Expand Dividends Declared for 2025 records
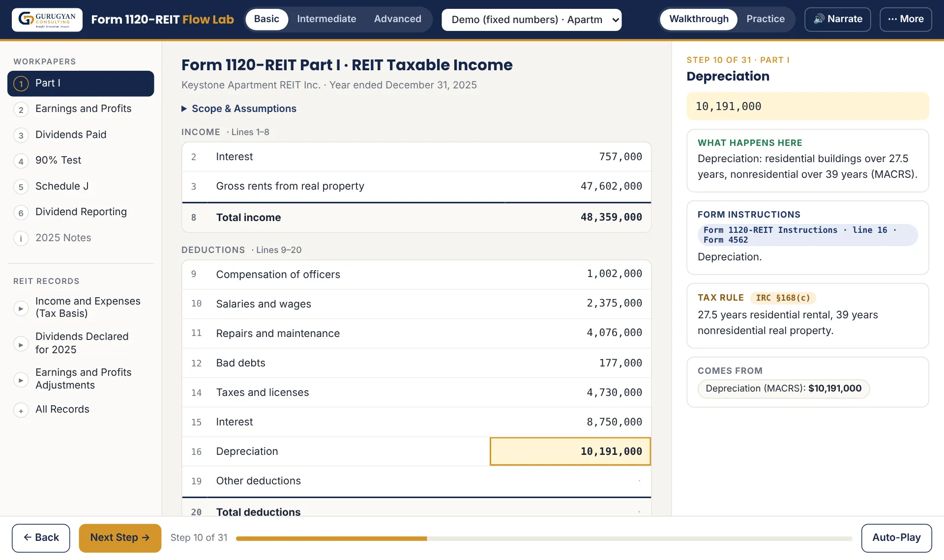This screenshot has width=944, height=560. pyautogui.click(x=81, y=343)
